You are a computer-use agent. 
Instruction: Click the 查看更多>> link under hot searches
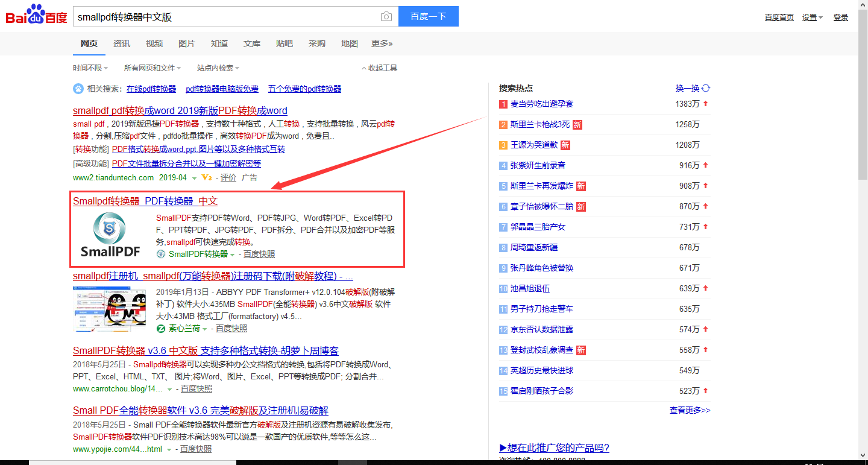coord(690,410)
